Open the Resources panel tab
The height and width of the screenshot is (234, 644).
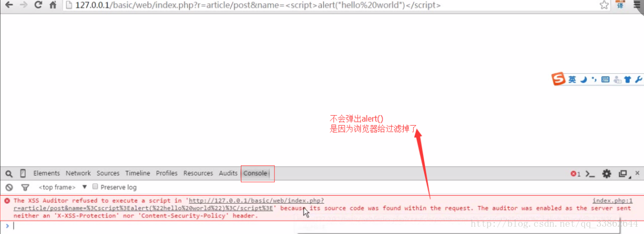(198, 173)
